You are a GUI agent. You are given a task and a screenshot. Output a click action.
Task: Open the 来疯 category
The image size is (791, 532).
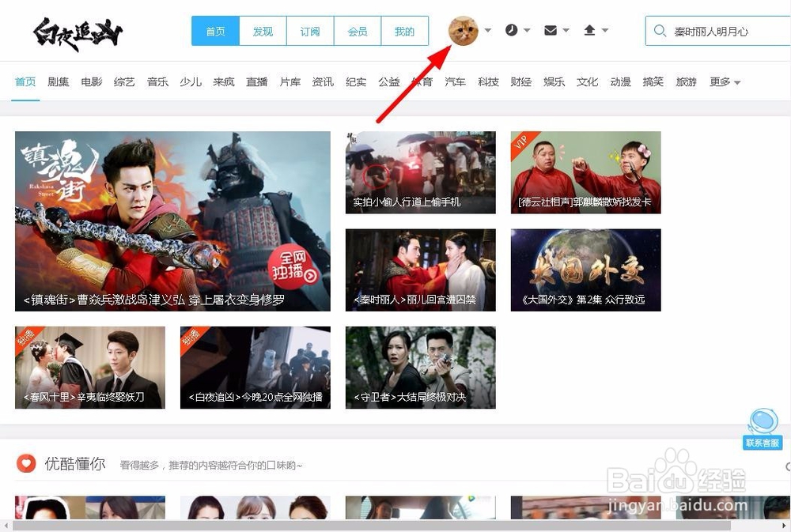pyautogui.click(x=224, y=81)
